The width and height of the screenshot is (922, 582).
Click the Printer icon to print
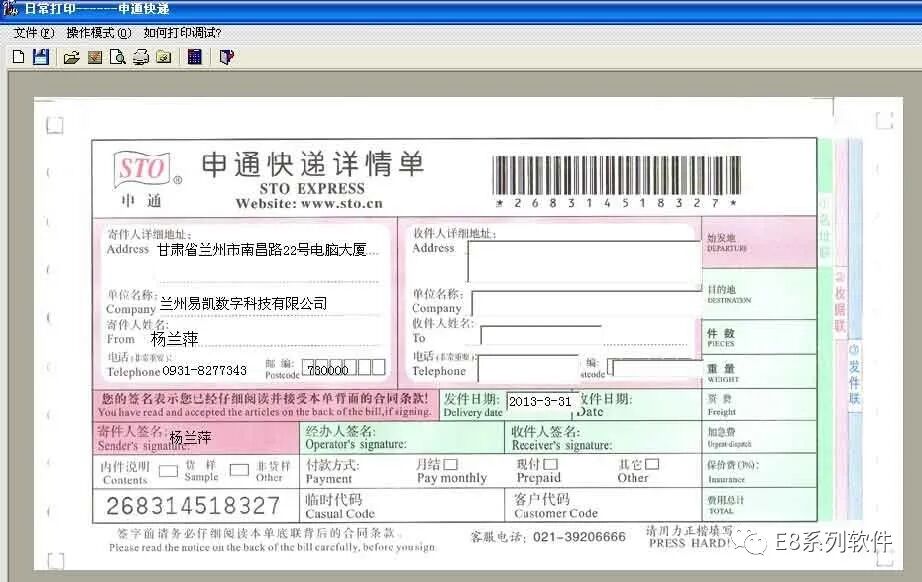(x=141, y=57)
